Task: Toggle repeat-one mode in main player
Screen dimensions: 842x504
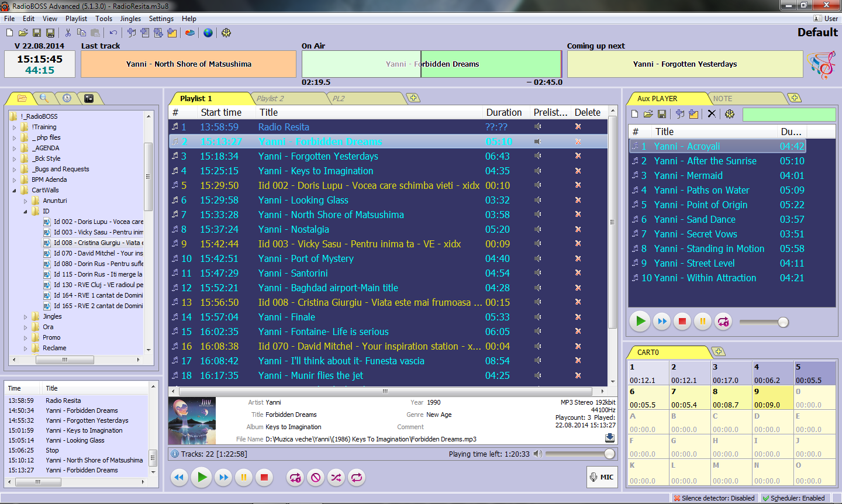Action: [x=295, y=478]
